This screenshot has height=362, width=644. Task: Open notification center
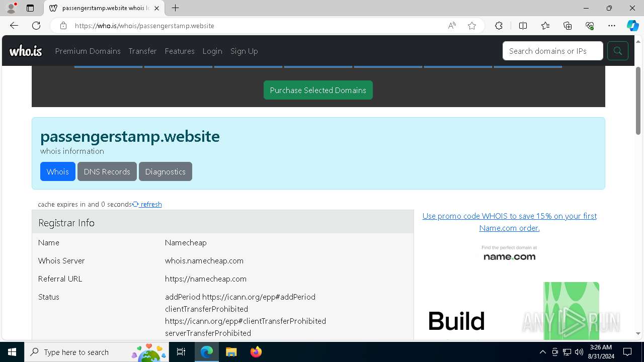click(x=627, y=352)
